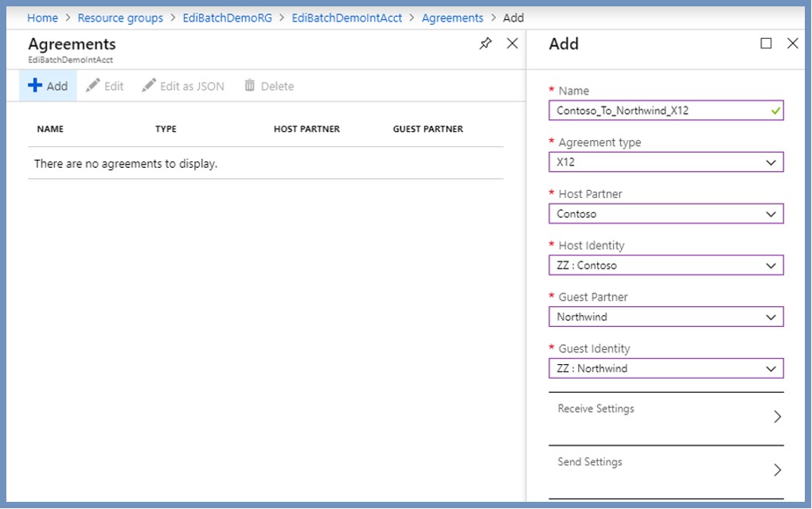Close the Agreements blade with its X icon
This screenshot has width=812, height=509.
513,45
